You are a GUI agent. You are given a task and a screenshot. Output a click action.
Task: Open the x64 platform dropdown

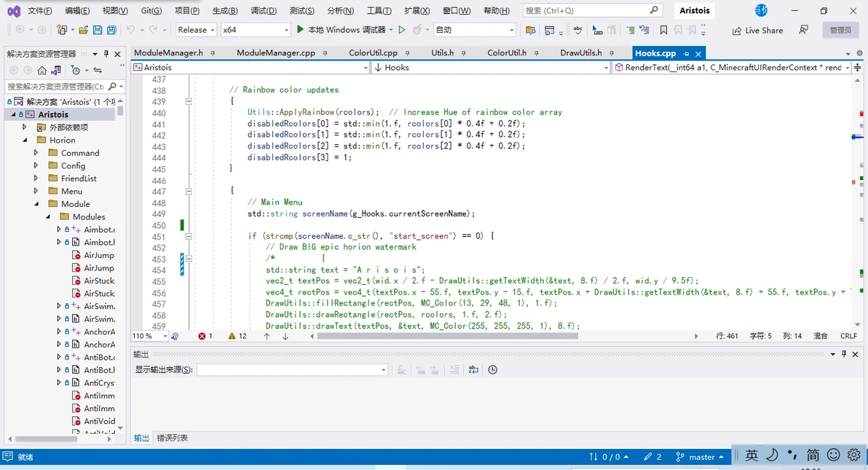pos(255,30)
